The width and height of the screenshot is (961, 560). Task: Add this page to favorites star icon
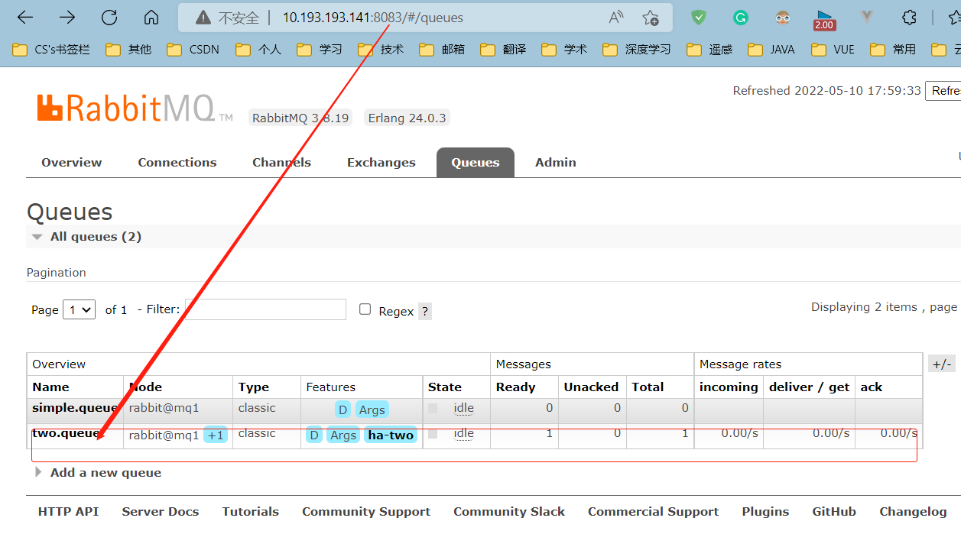click(x=651, y=18)
